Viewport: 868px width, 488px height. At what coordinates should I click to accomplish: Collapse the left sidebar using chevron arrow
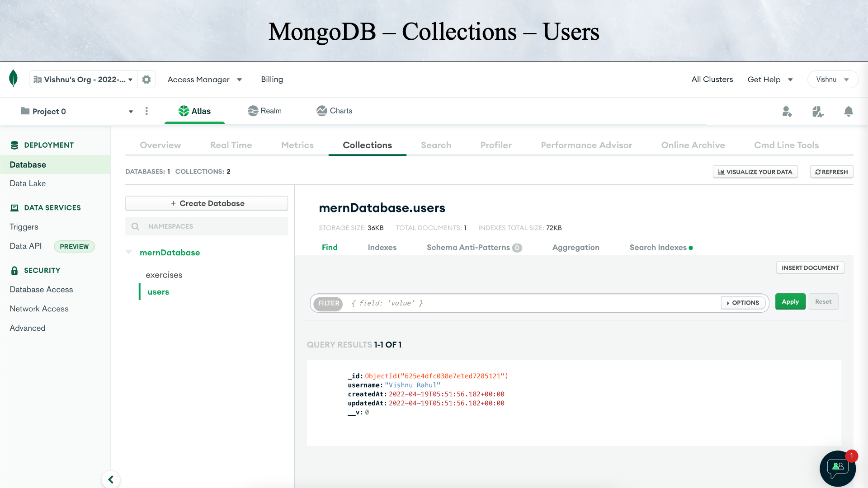(x=111, y=479)
